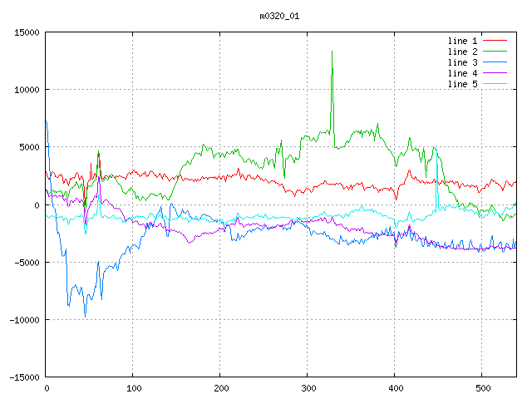Select the 300 x-axis tick label

tap(308, 388)
